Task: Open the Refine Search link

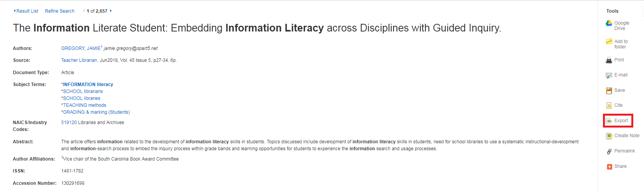Action: [59, 11]
